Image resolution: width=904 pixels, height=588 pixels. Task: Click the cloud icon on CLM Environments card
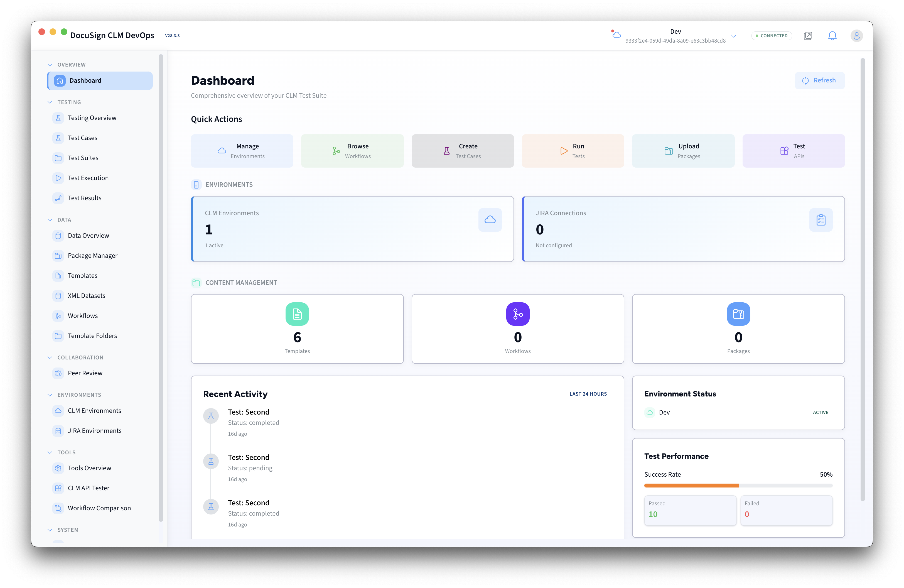pyautogui.click(x=490, y=220)
